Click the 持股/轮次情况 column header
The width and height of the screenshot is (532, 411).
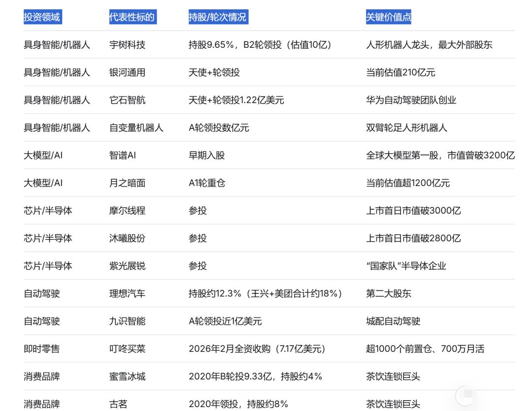click(217, 17)
